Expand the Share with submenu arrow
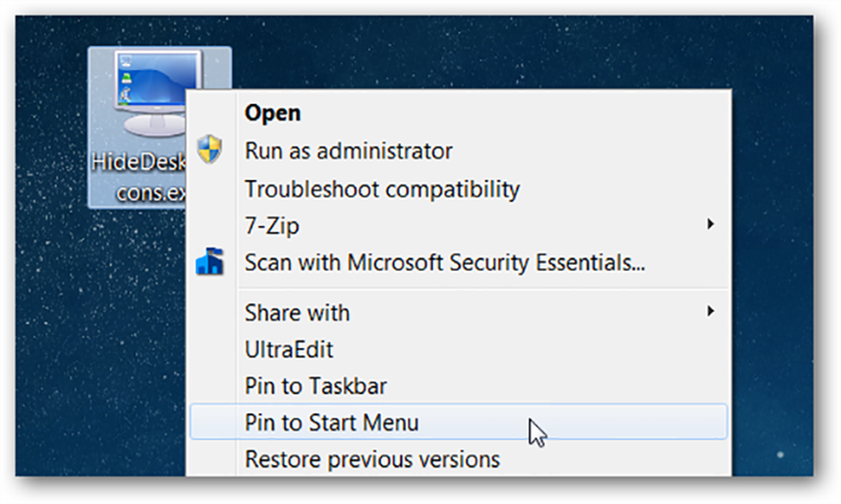 click(712, 312)
